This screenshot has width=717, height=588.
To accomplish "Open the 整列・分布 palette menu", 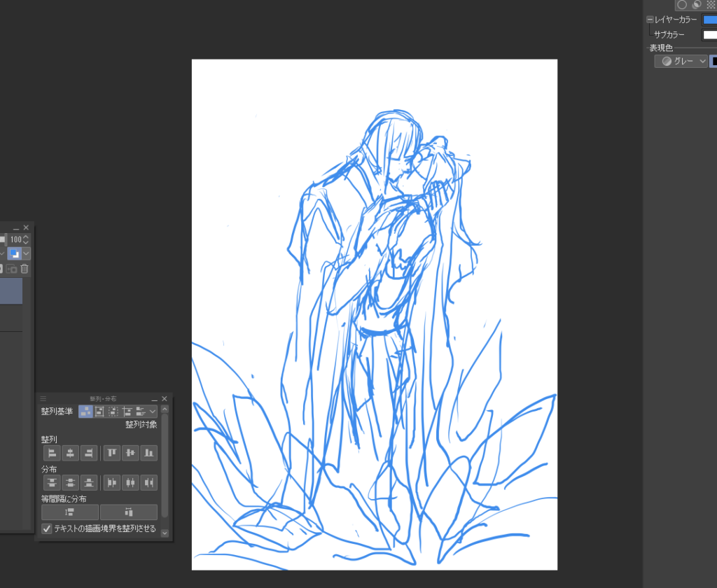I will coord(43,398).
